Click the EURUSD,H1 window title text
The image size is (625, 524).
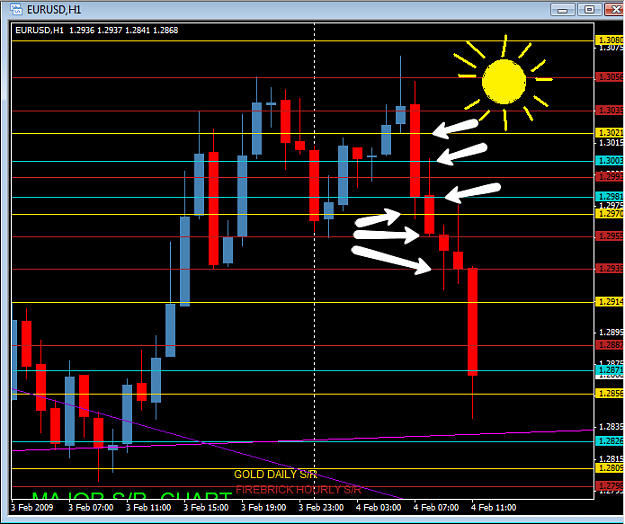(54, 10)
